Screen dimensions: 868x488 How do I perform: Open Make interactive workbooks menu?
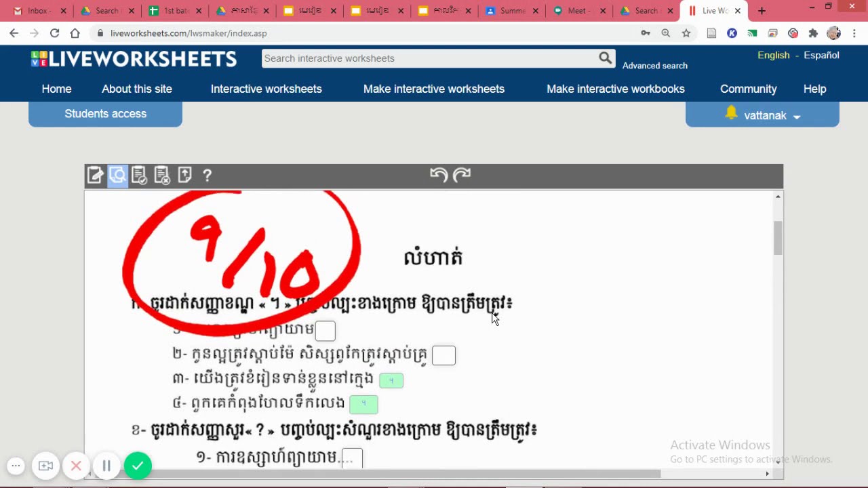tap(616, 89)
